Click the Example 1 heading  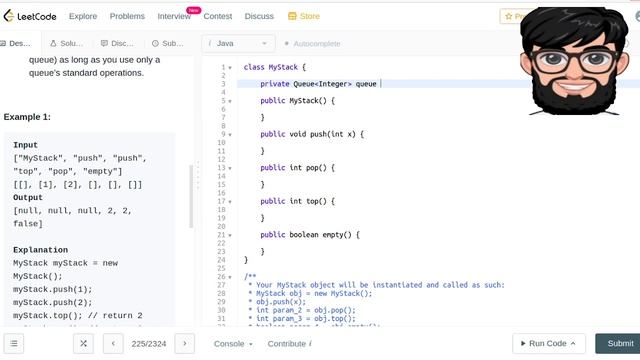coord(27,117)
